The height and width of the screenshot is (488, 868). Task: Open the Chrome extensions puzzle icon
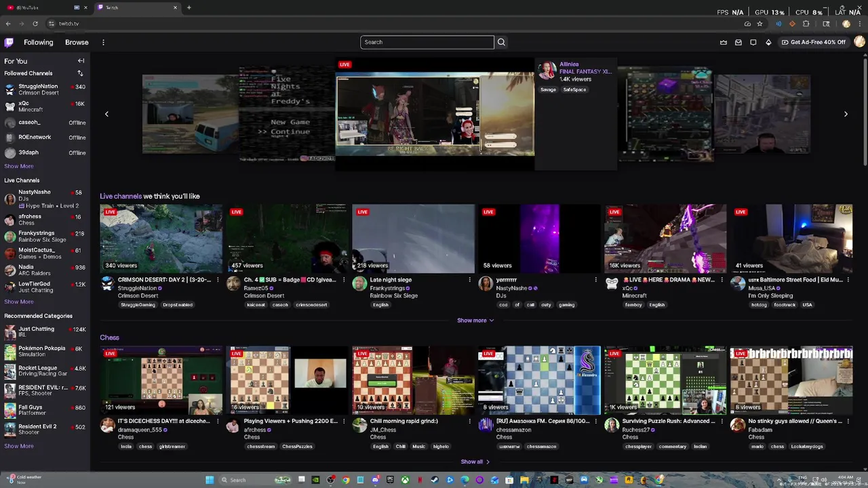tap(806, 24)
